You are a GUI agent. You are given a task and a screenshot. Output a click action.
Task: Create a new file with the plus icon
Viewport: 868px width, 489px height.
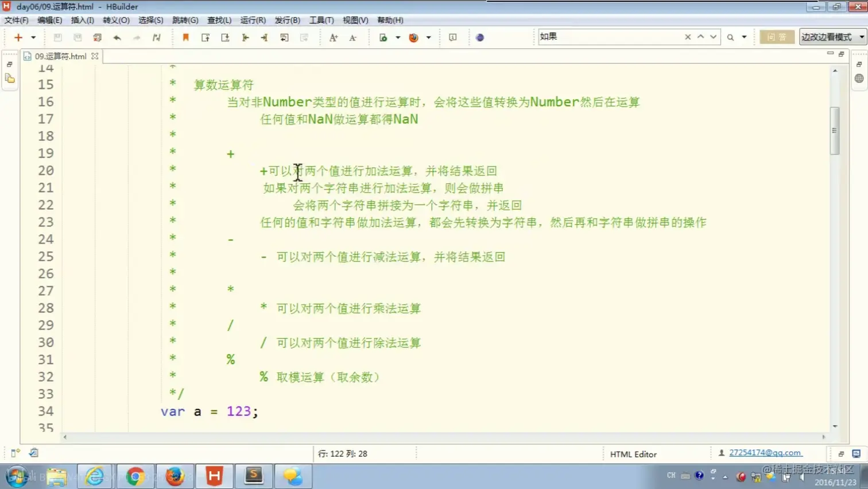tap(17, 37)
